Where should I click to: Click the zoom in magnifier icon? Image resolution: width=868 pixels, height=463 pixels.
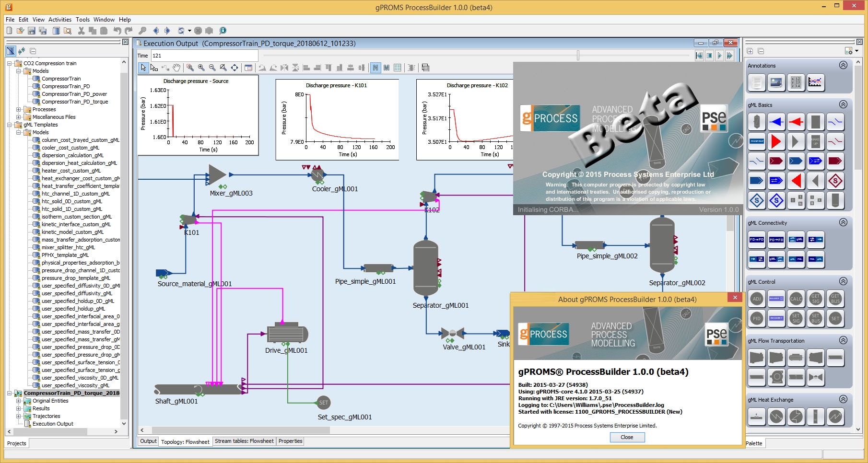[x=201, y=68]
